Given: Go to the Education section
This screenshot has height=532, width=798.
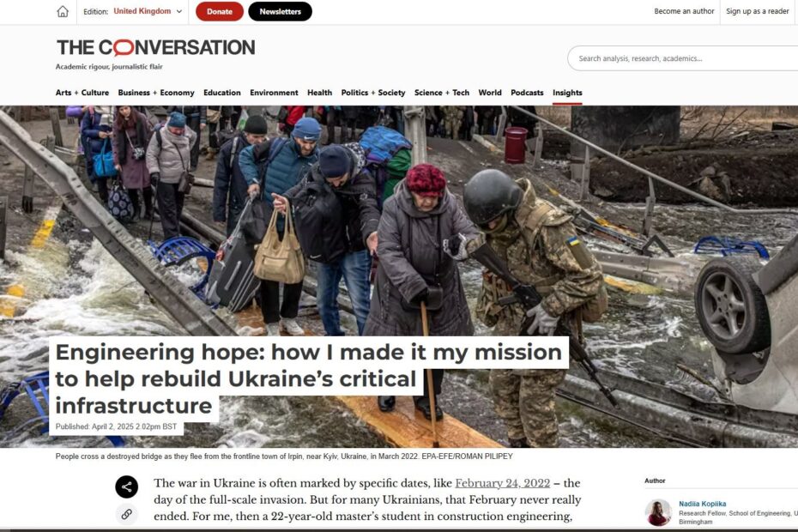Looking at the screenshot, I should (222, 93).
